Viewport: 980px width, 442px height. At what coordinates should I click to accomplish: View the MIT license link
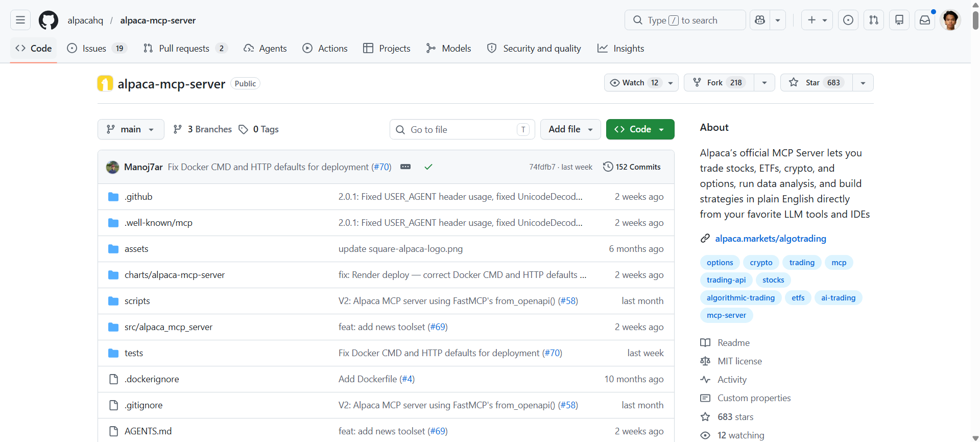click(x=739, y=361)
